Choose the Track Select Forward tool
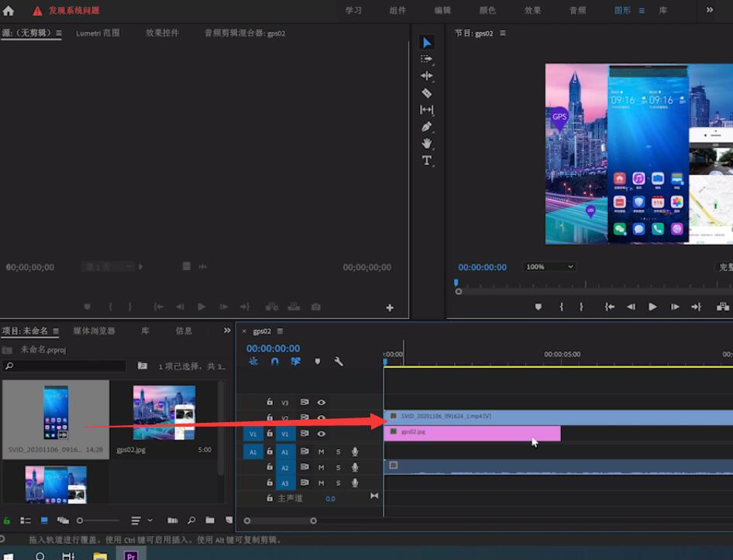Image resolution: width=733 pixels, height=560 pixels. 426,59
